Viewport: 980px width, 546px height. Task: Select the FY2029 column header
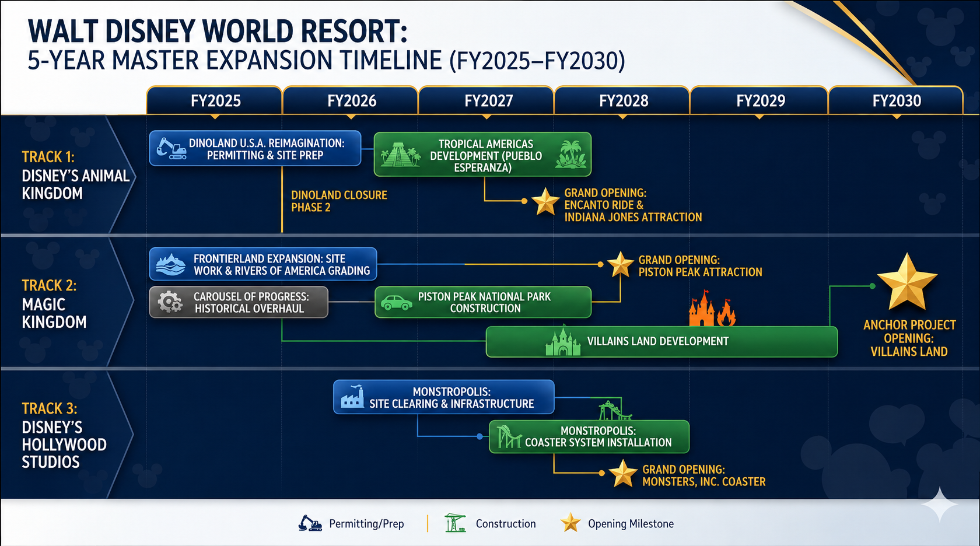pyautogui.click(x=760, y=100)
